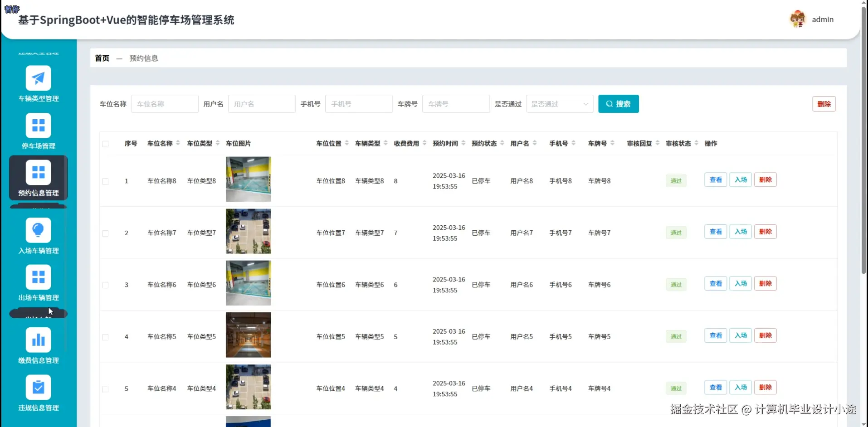This screenshot has width=868, height=427.
Task: Go to 首页 via the breadcrumb
Action: click(x=102, y=58)
